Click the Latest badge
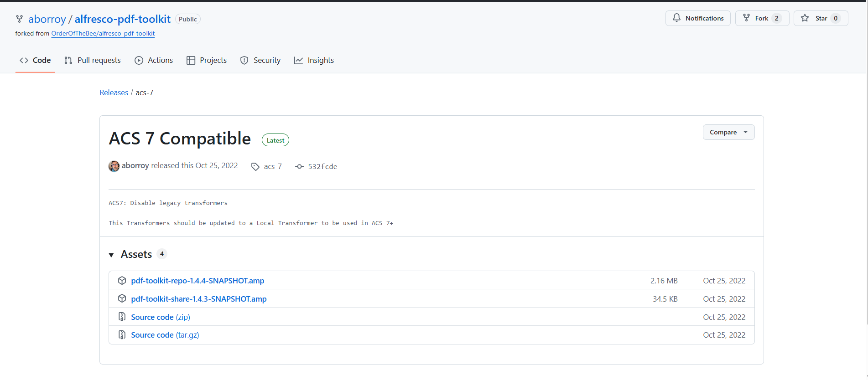This screenshot has width=868, height=380. [x=275, y=140]
